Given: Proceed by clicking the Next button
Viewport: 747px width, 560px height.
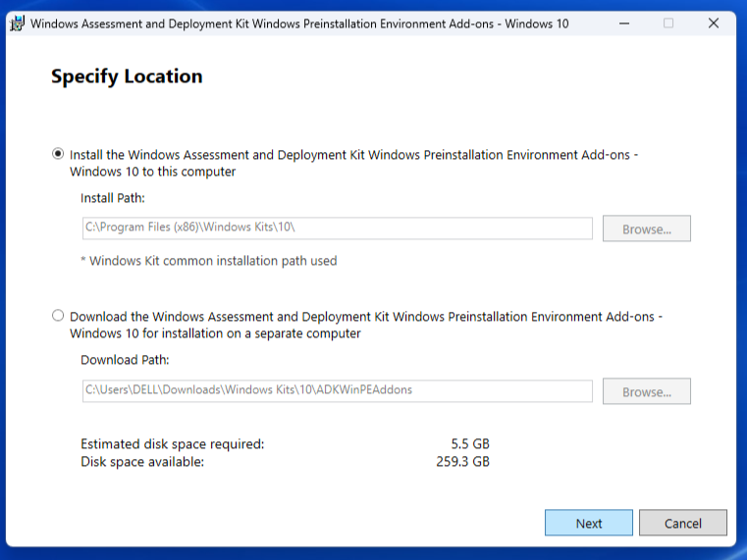Looking at the screenshot, I should (x=589, y=523).
